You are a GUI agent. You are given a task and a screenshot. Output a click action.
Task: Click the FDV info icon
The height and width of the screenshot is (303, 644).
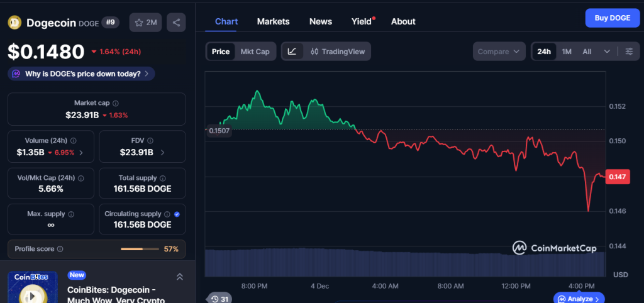150,141
